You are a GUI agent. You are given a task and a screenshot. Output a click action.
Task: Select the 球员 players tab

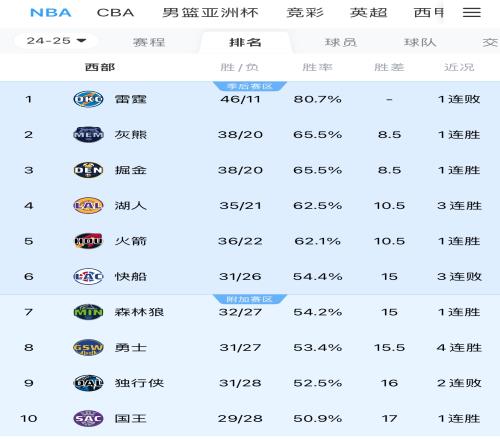pyautogui.click(x=340, y=42)
